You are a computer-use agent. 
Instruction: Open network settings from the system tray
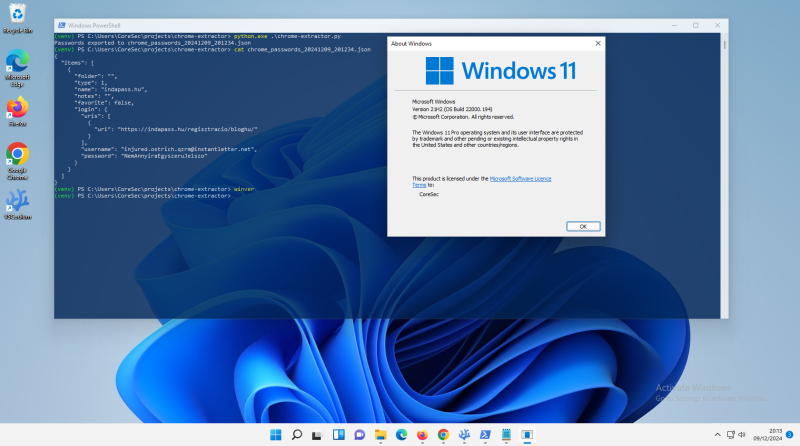click(731, 435)
